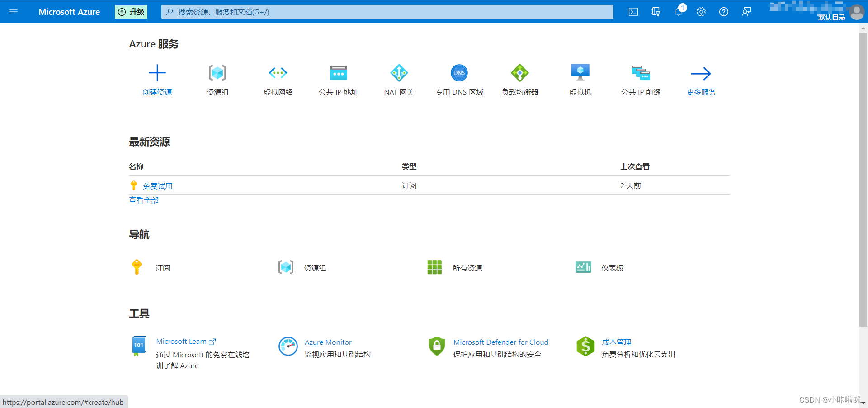Open the 公共 IP 前缀 service icon

point(641,73)
